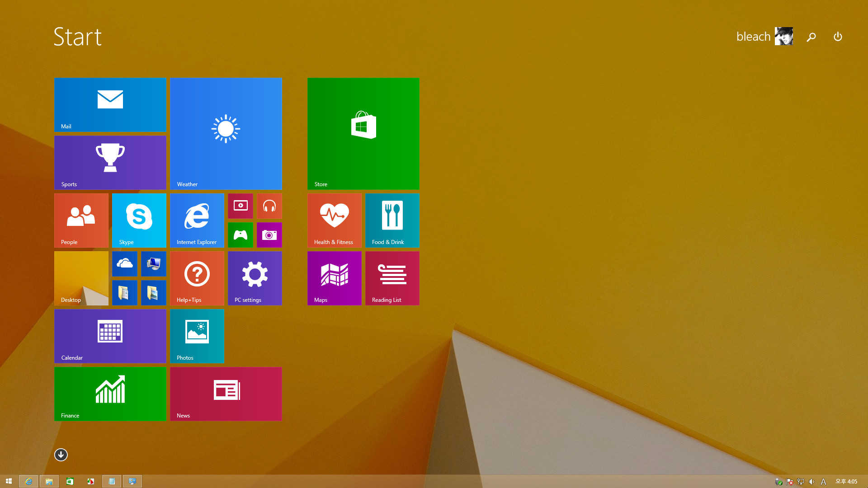Open the small Camera tile
This screenshot has width=868, height=488.
click(x=269, y=235)
